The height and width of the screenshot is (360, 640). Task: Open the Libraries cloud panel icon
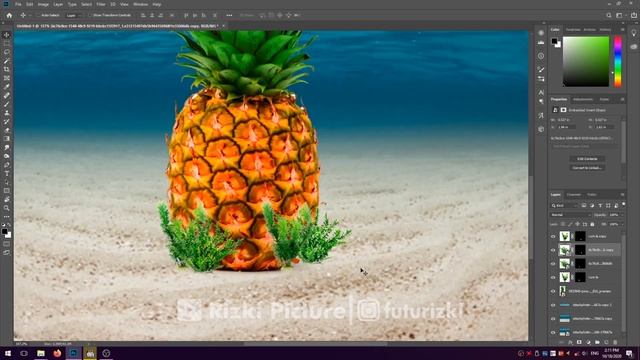click(x=633, y=47)
